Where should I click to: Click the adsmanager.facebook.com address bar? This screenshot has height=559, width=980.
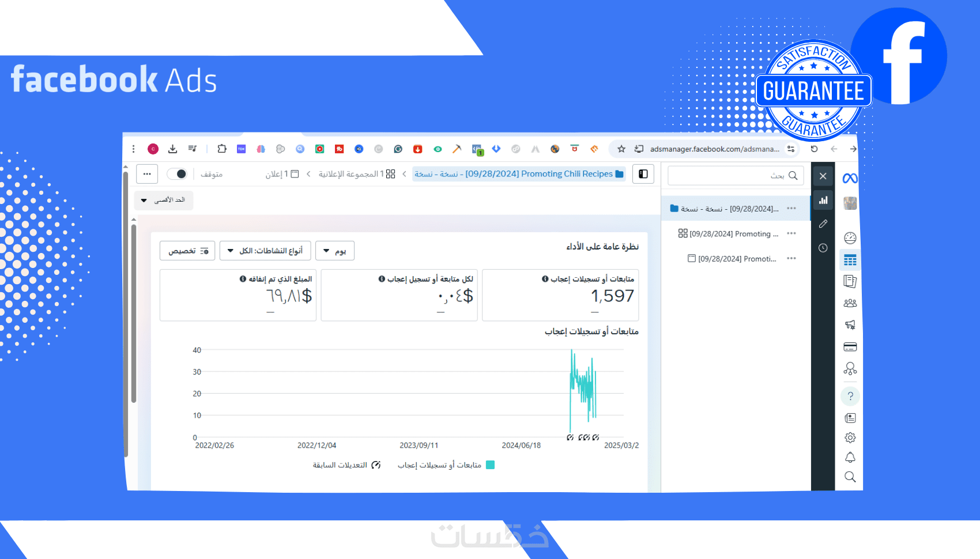pos(714,149)
